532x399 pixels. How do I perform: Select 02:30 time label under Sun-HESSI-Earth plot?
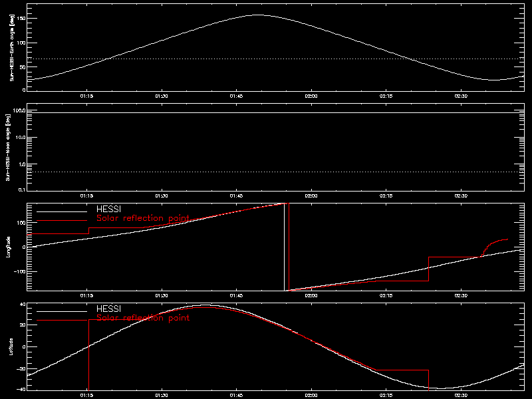pos(461,96)
